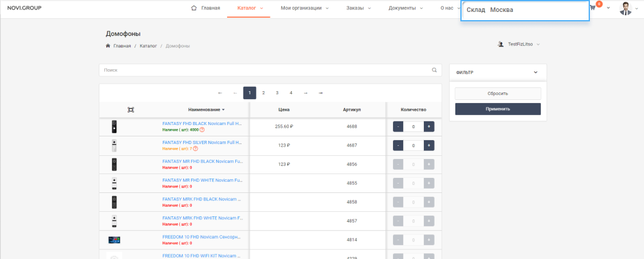Click the user avatar photo
This screenshot has height=259, width=644.
[x=626, y=8]
